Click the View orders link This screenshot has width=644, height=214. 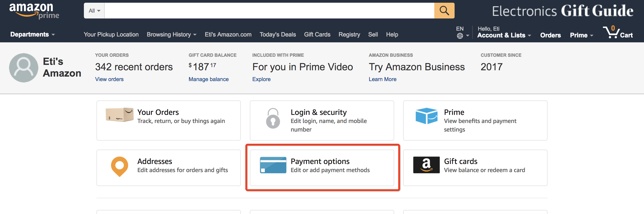pos(109,79)
